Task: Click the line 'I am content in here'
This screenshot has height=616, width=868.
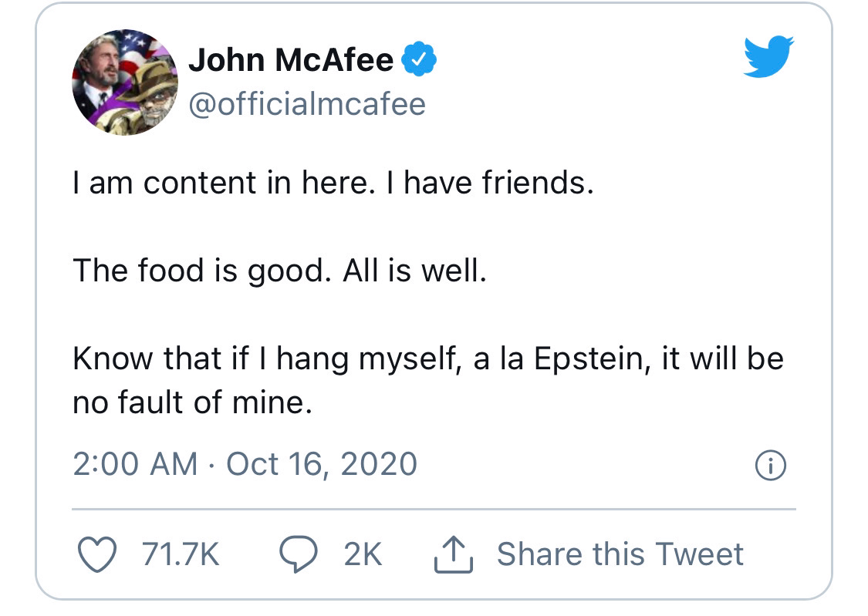Action: pos(221,183)
